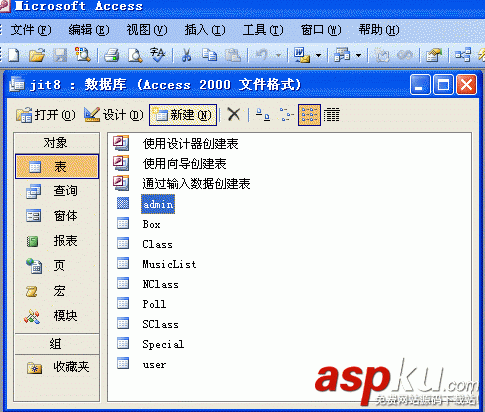The height and width of the screenshot is (412, 485).
Task: Switch to Large Icons view
Action: tap(263, 115)
